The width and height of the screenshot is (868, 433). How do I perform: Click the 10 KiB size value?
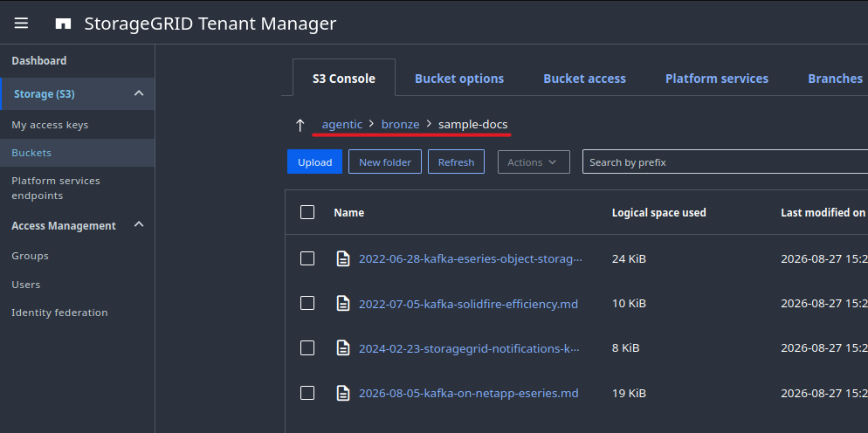[x=629, y=304]
